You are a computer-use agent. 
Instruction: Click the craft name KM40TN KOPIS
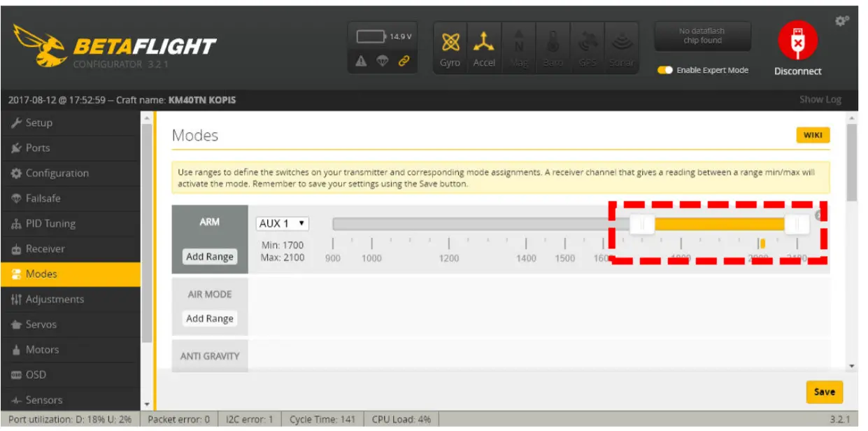pyautogui.click(x=202, y=100)
